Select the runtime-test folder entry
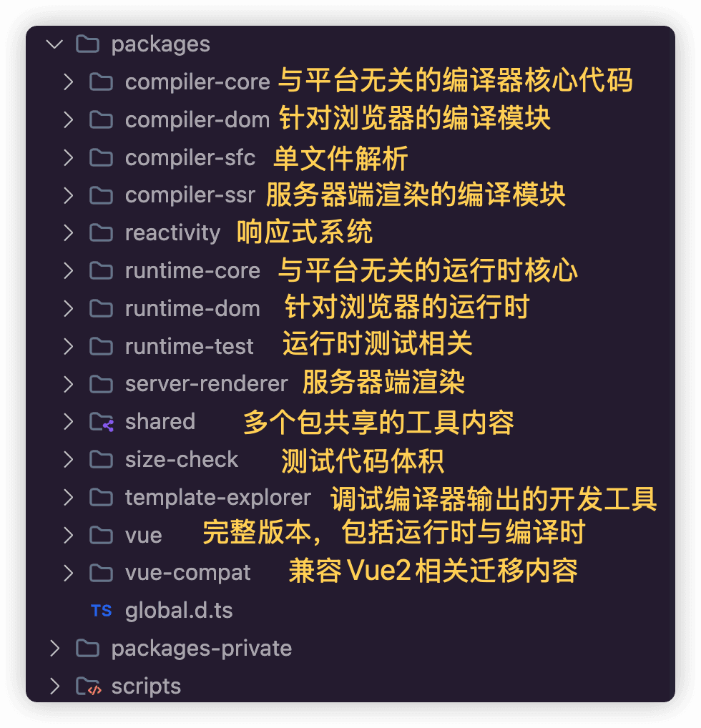Screen dimensions: 701x728 click(x=189, y=347)
